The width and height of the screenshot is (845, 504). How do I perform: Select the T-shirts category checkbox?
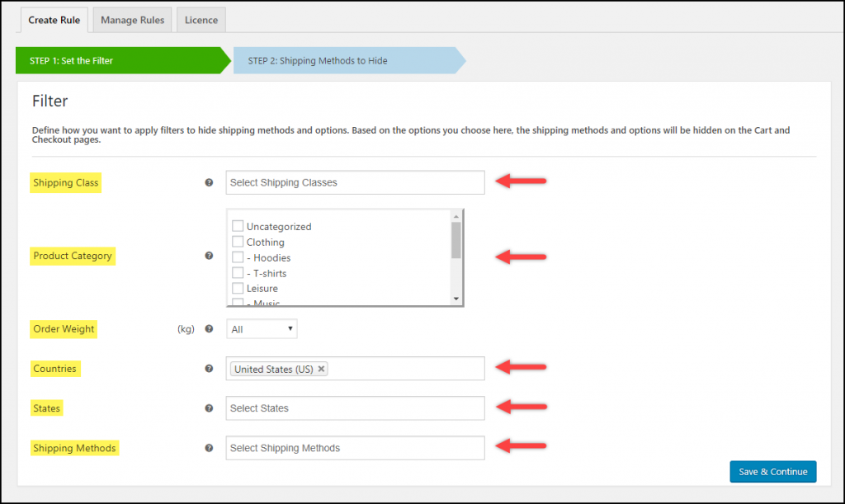[238, 273]
